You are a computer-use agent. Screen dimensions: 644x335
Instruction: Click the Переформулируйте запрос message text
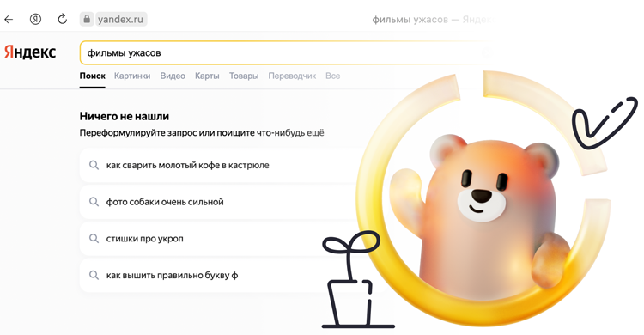pos(202,133)
